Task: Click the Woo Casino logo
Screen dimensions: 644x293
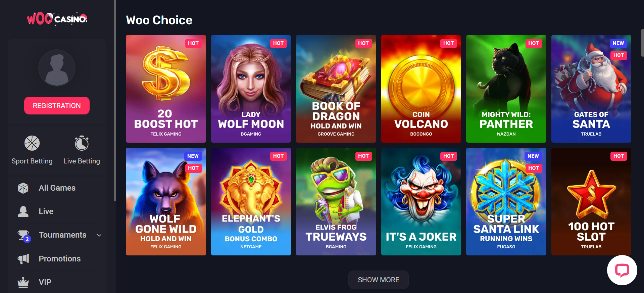Action: pos(57,19)
